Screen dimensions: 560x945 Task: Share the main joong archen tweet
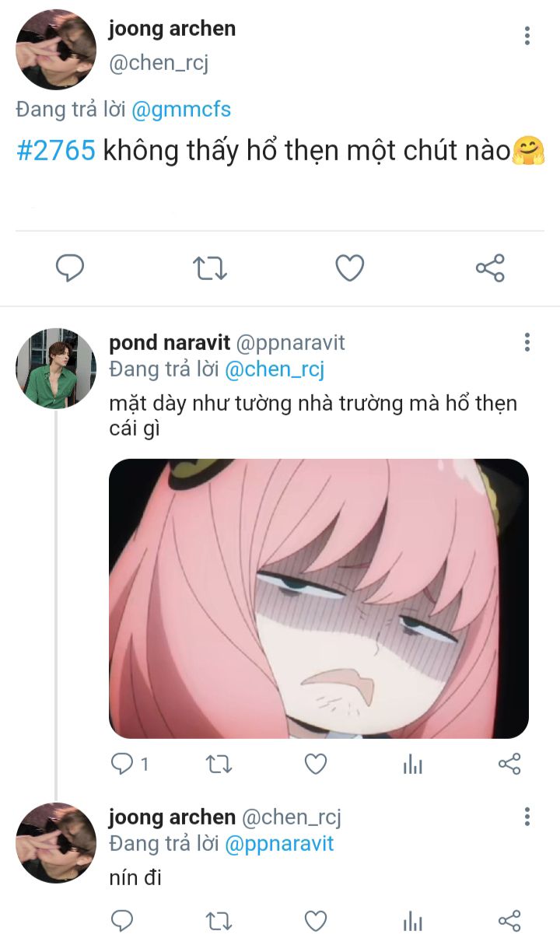click(490, 268)
